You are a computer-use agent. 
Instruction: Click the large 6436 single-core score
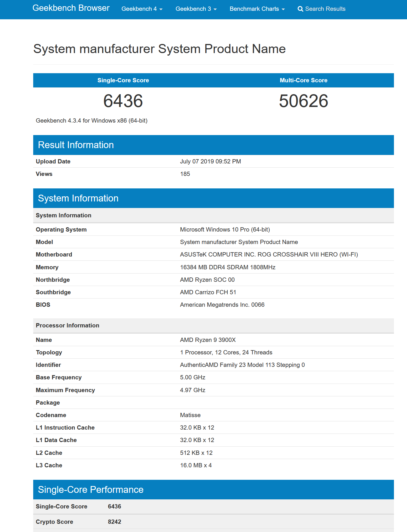(x=123, y=101)
